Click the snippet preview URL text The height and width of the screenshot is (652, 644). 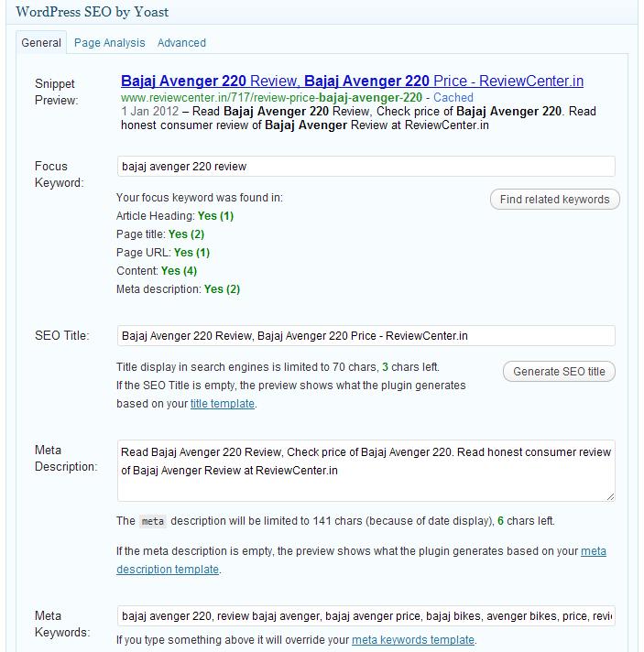[x=271, y=97]
